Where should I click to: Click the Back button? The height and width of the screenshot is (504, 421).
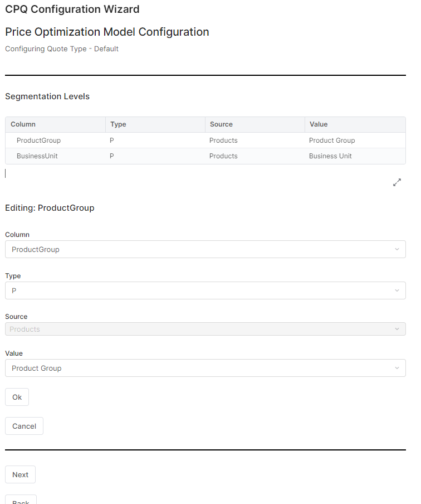[x=21, y=500]
